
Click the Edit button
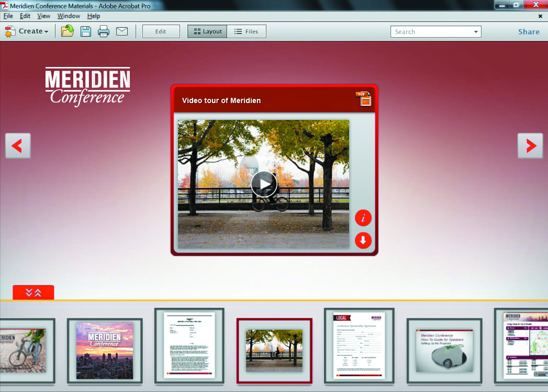tap(161, 31)
